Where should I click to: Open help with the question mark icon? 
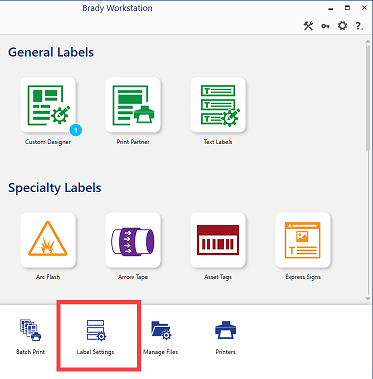pyautogui.click(x=359, y=26)
